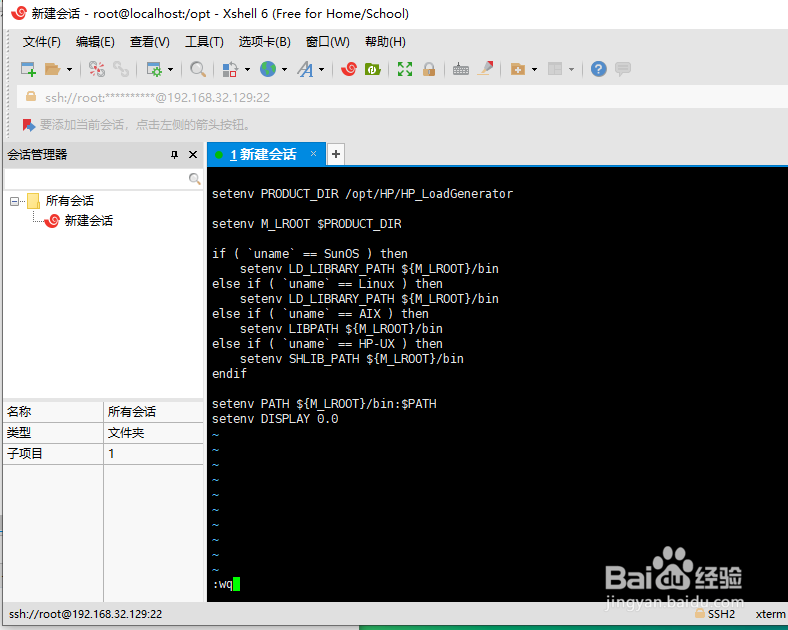
Task: Click the setenv PRODUCT_DIR line
Action: tap(362, 194)
